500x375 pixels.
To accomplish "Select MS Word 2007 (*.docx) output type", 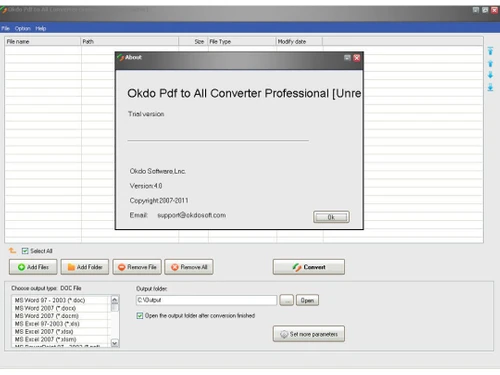I will (61, 308).
